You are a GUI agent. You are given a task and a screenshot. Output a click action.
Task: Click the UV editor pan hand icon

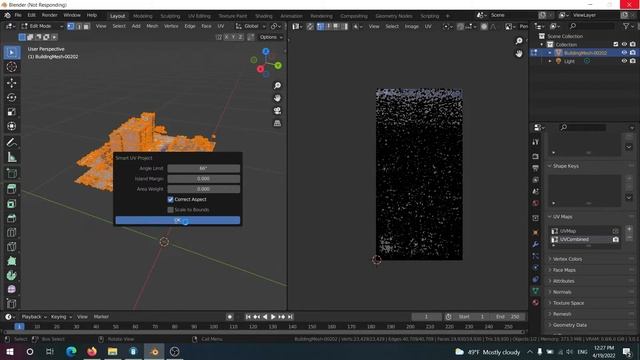pos(519,53)
